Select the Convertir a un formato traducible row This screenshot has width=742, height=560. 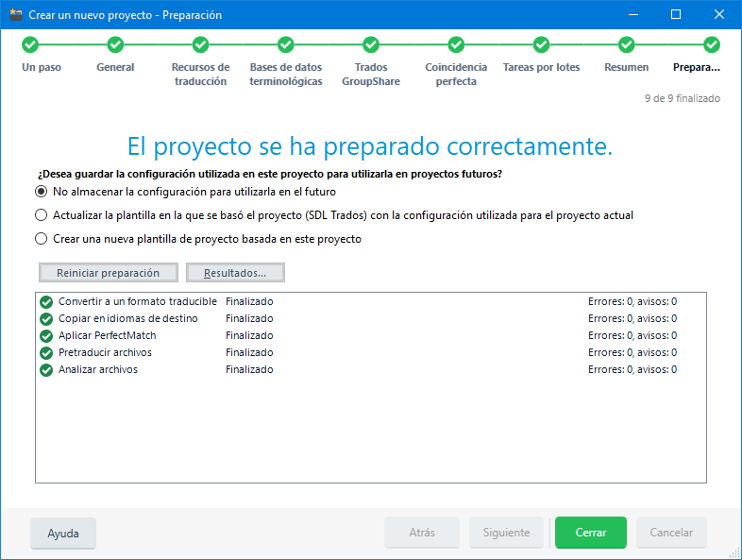(x=370, y=301)
